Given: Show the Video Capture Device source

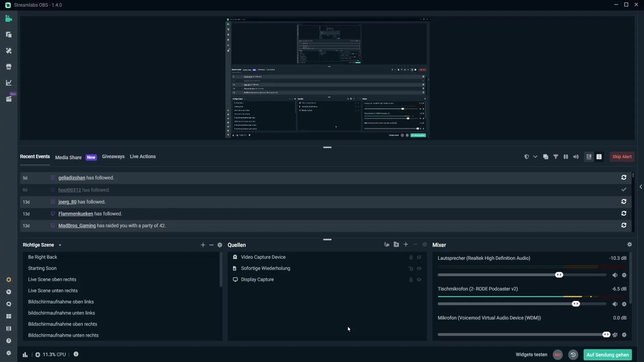Looking at the screenshot, I should click(x=419, y=257).
